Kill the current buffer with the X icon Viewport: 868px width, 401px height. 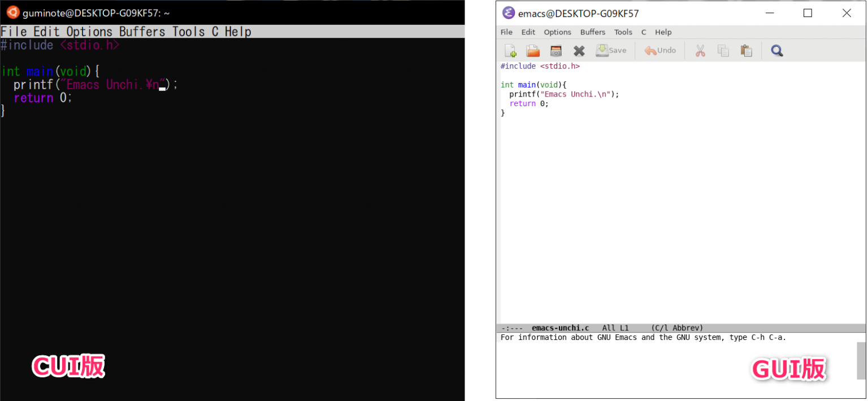[x=579, y=50]
